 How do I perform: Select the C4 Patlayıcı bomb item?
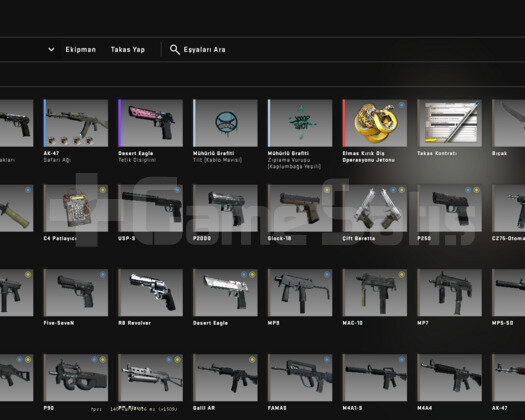(x=76, y=208)
